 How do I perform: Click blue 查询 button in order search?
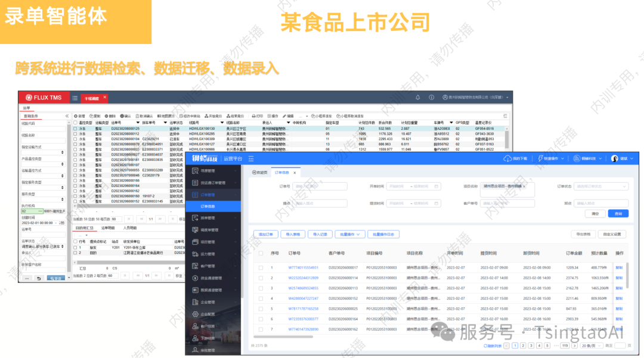pyautogui.click(x=618, y=214)
